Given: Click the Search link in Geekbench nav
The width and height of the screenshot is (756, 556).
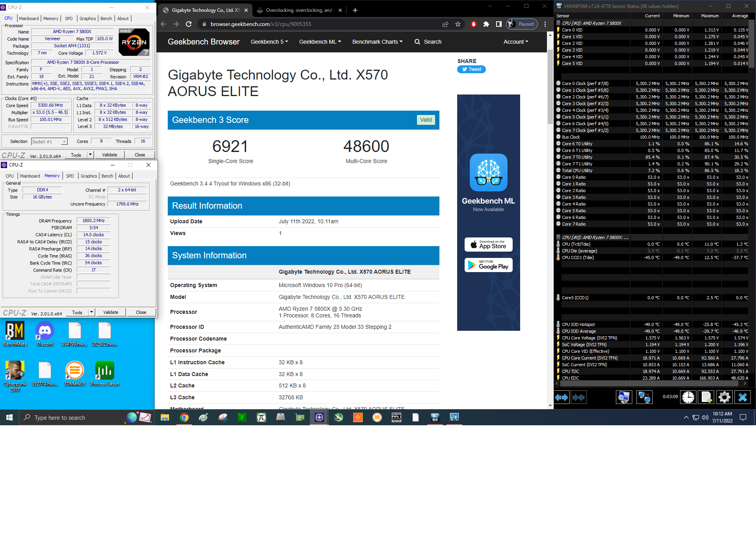Looking at the screenshot, I should (428, 42).
